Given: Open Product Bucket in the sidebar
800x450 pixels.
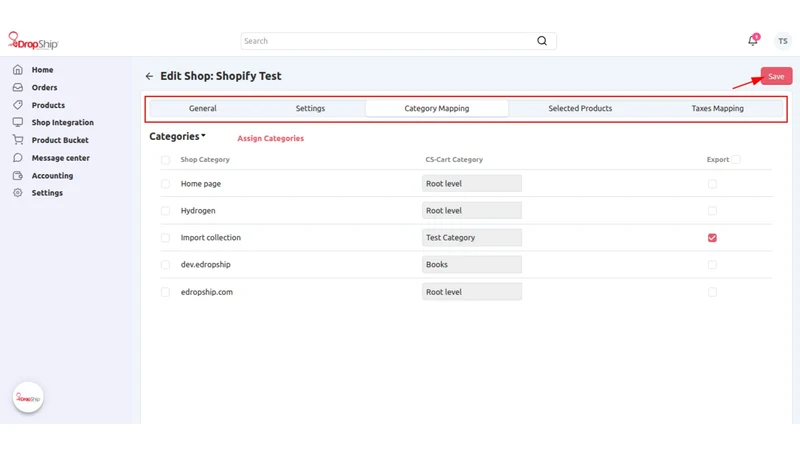Looking at the screenshot, I should 60,140.
